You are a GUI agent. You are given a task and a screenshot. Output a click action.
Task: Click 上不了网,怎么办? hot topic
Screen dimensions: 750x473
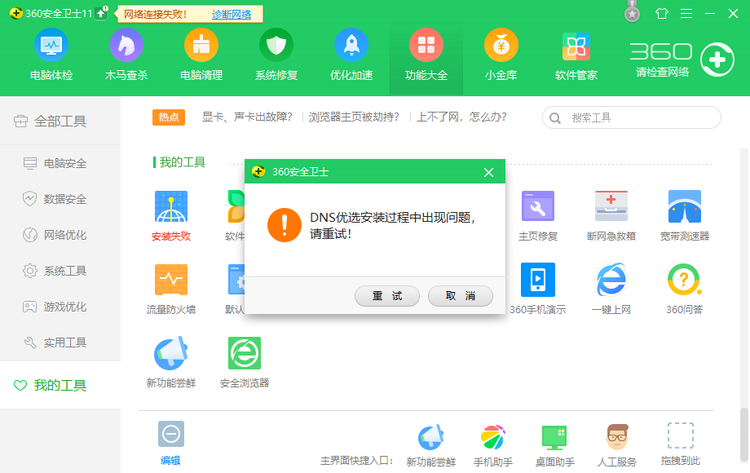[x=462, y=117]
